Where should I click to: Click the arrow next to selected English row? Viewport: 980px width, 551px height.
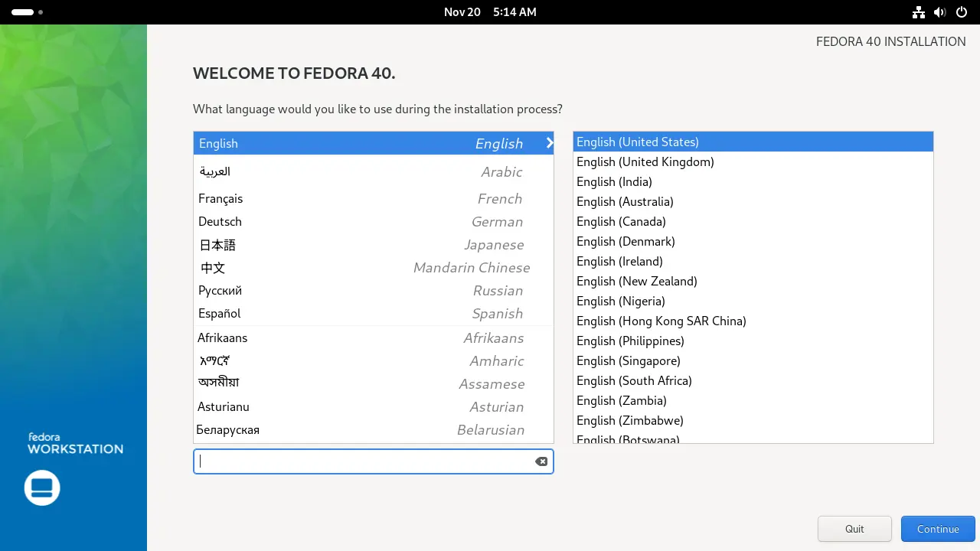click(549, 143)
